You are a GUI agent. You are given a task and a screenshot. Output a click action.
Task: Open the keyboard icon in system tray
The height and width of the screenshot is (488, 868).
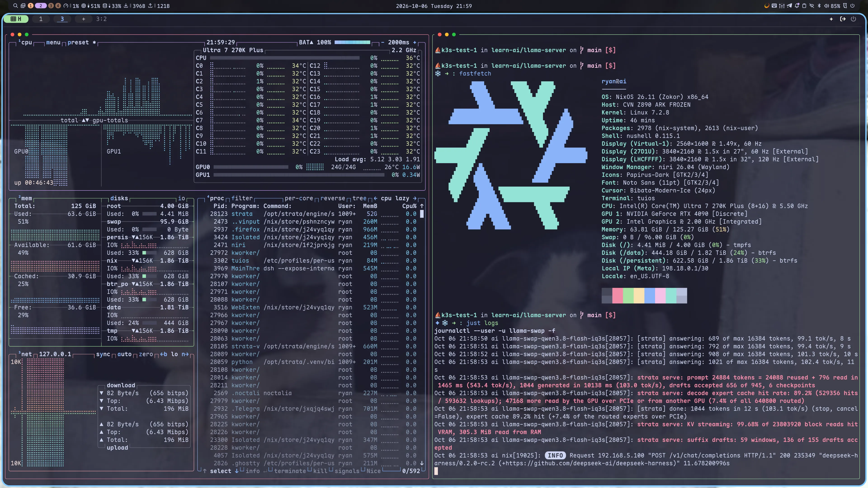tap(774, 6)
